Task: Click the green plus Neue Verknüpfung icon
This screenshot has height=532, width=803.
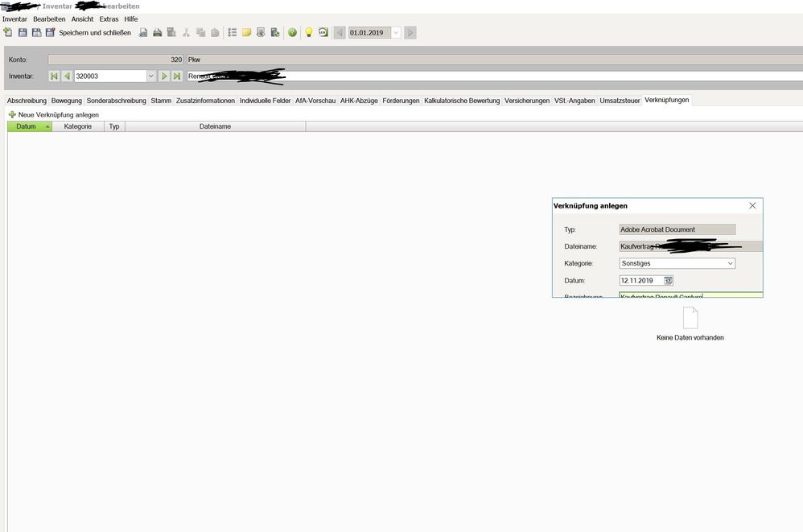Action: click(12, 115)
